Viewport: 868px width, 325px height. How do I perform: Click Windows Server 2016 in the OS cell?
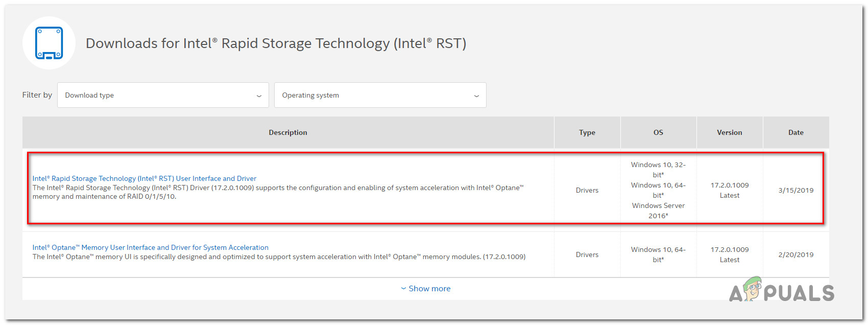(658, 211)
